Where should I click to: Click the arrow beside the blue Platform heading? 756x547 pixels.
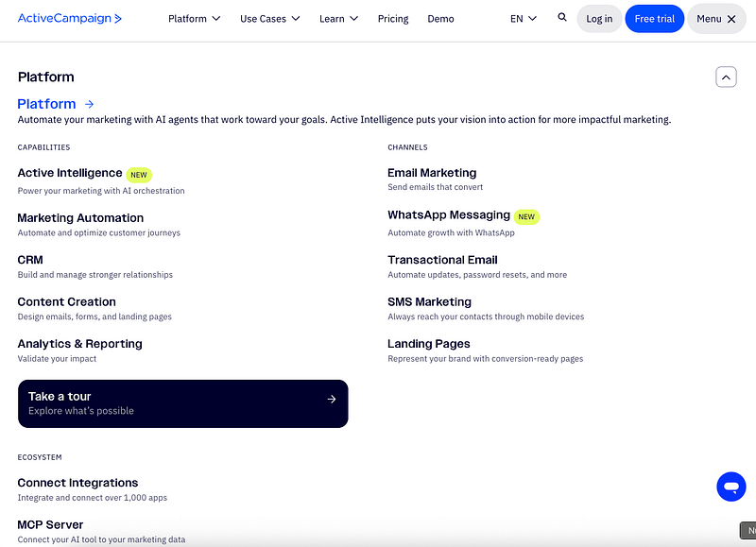coord(89,104)
